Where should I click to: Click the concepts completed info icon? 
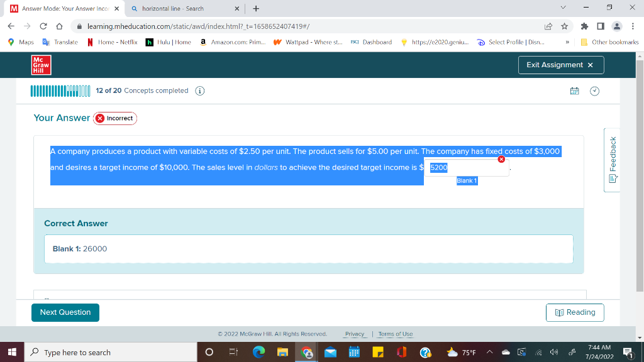click(199, 90)
